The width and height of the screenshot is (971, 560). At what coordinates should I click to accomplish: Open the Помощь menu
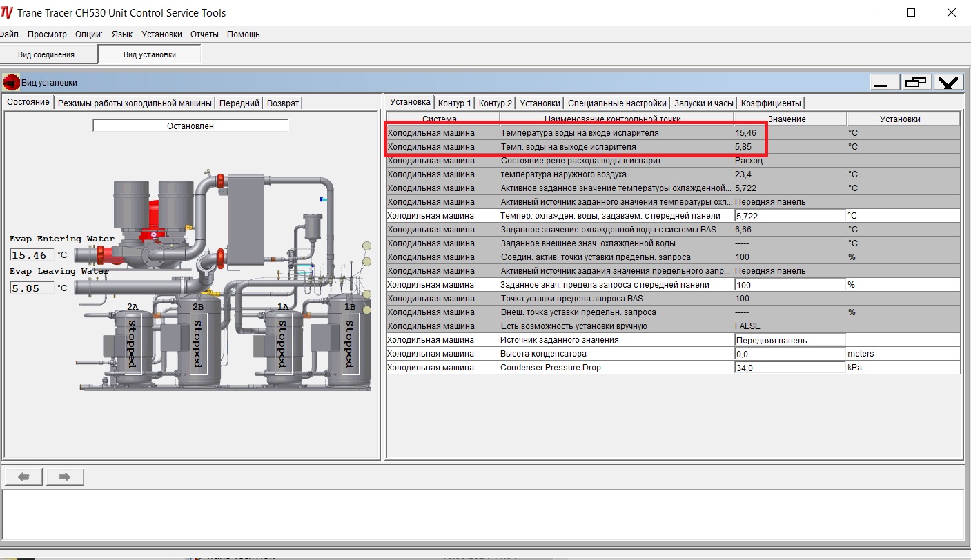coord(244,34)
